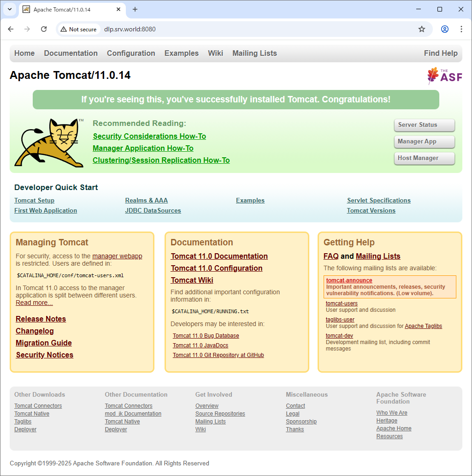472x476 pixels.
Task: Close the Apache Tomcat tab
Action: 118,9
